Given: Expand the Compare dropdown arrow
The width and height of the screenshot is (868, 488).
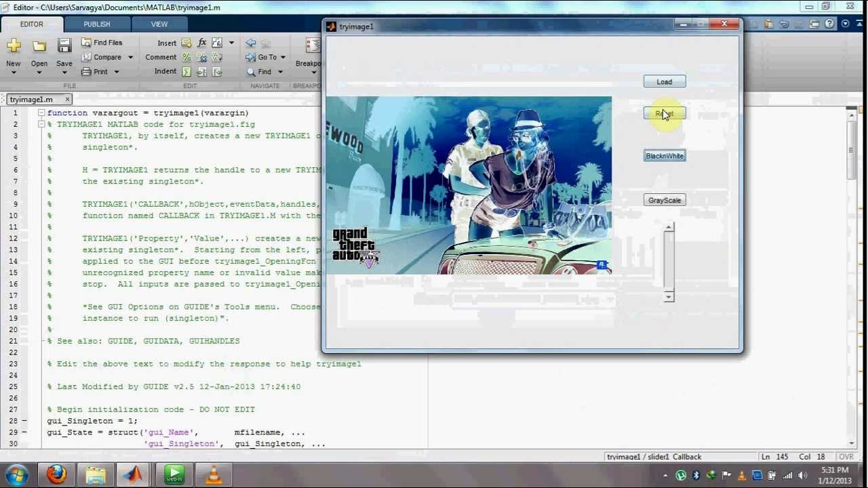Looking at the screenshot, I should click(130, 58).
